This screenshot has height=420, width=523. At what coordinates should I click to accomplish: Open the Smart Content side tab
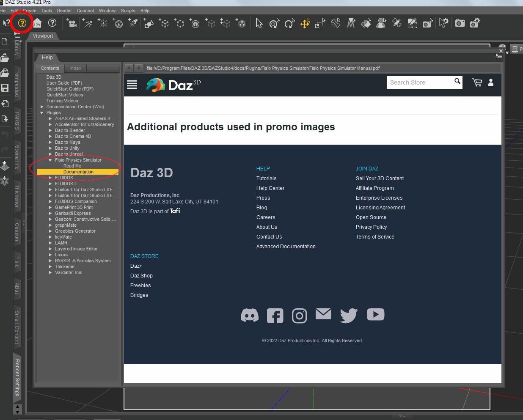[x=17, y=327]
